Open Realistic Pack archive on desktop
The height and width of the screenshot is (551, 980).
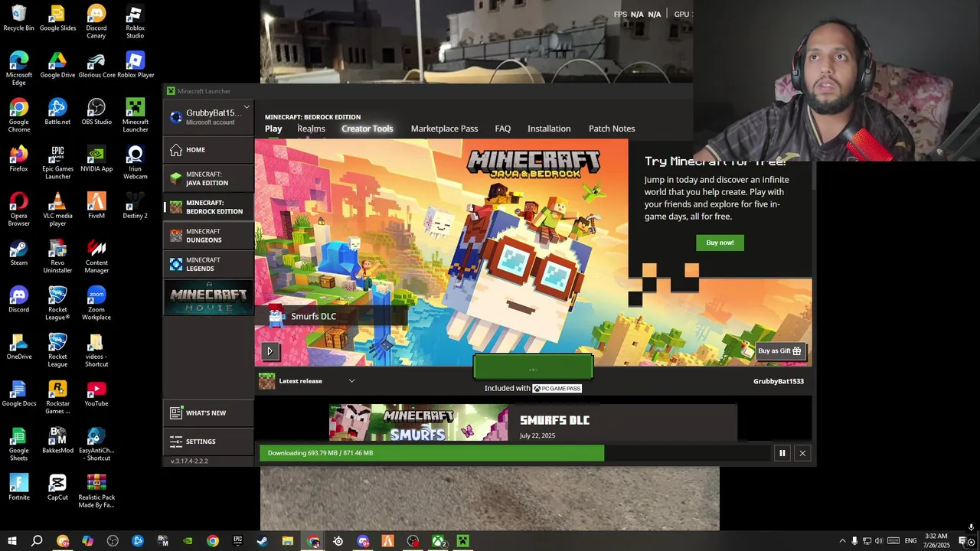(x=96, y=491)
